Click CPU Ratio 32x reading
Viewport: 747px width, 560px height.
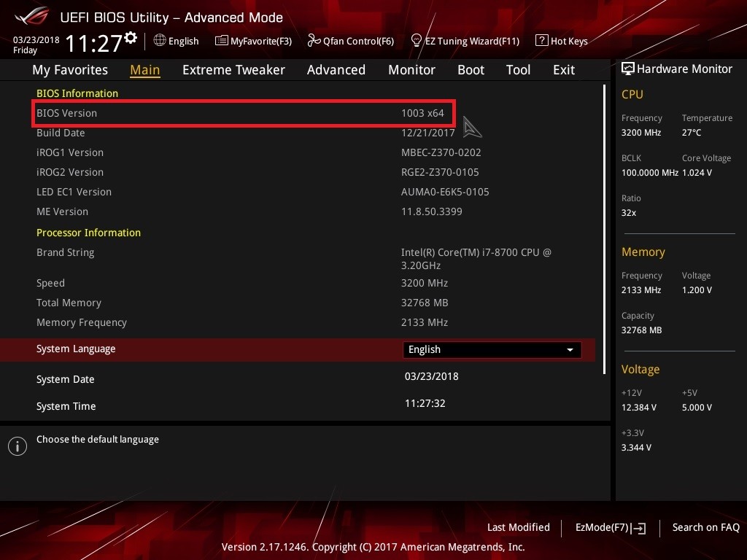pyautogui.click(x=628, y=212)
